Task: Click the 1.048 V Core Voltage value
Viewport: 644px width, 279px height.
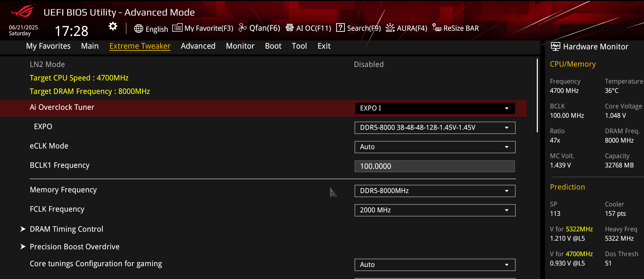Action: pyautogui.click(x=615, y=115)
